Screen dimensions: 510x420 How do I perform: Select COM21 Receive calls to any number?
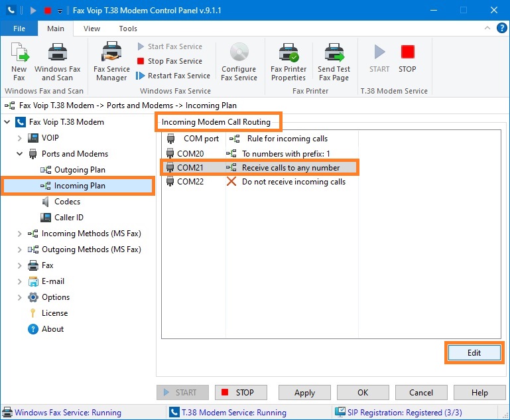click(259, 168)
